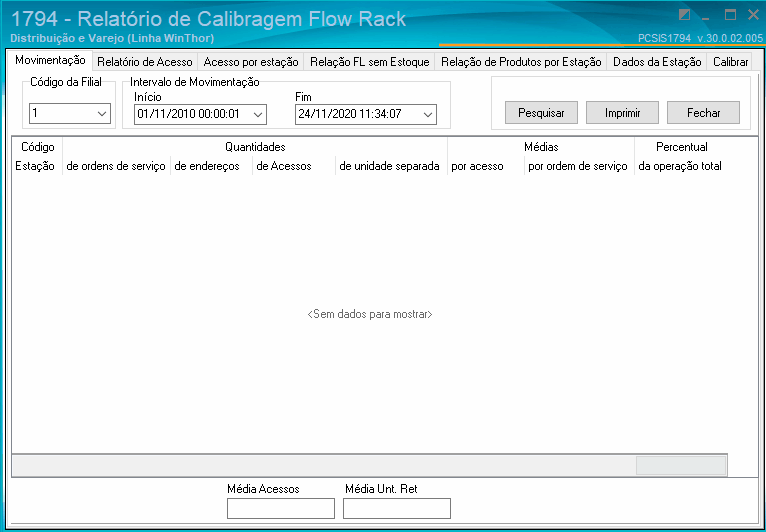Viewport: 766px width, 532px height.
Task: Expand the Código da Filial dropdown arrow
Action: click(102, 114)
